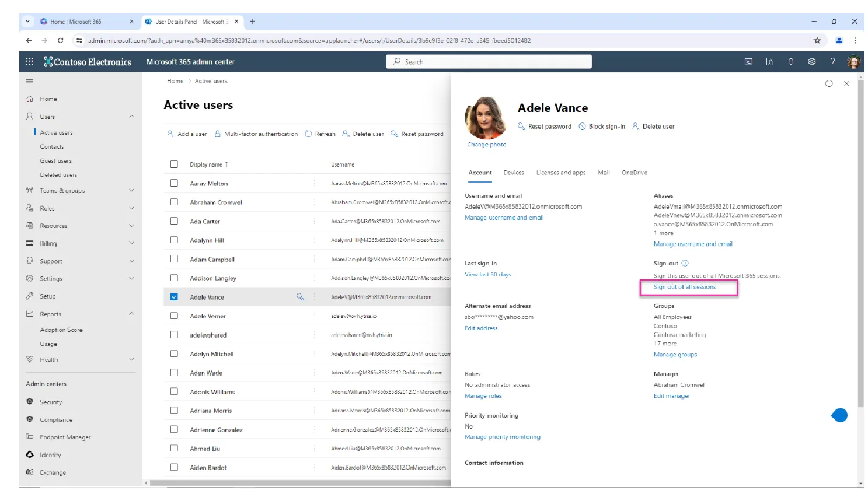Check the Aiden Bardot checkbox

point(174,467)
